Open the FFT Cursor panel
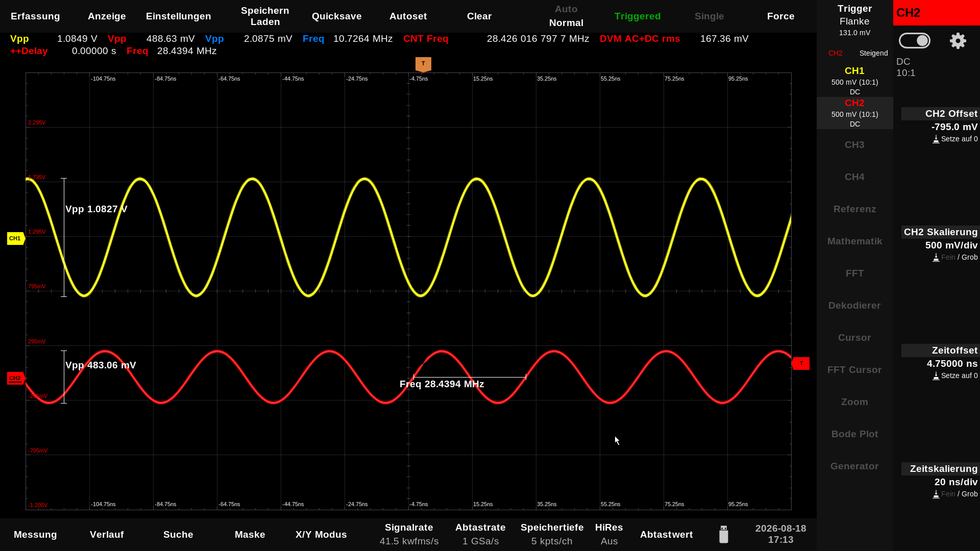Viewport: 980px width, 551px height. tap(854, 370)
